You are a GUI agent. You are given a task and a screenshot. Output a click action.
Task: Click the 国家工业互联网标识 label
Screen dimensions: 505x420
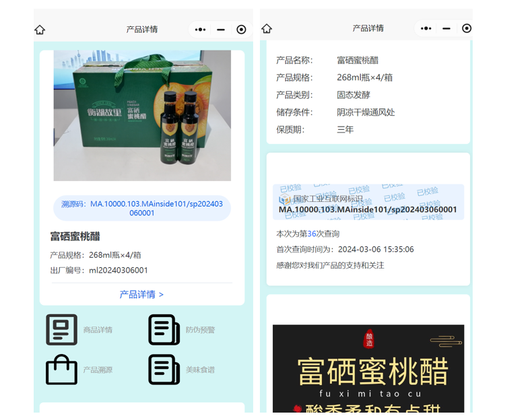328,199
